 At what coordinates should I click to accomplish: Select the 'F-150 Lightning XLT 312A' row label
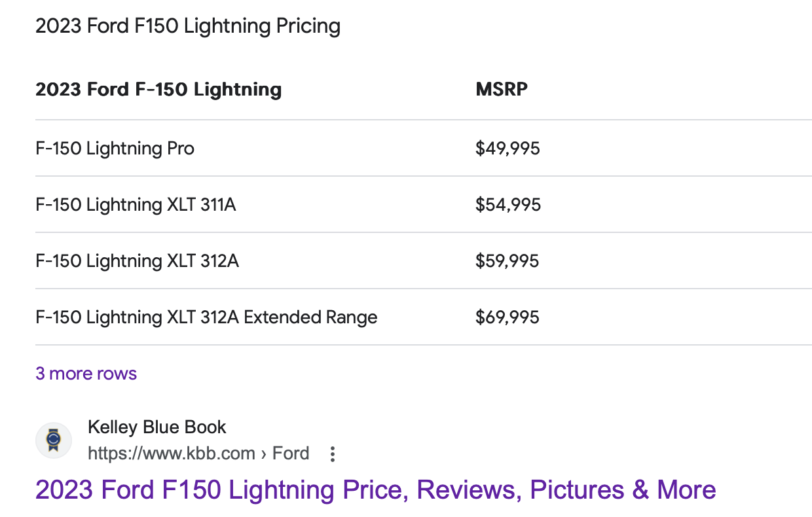(x=137, y=261)
